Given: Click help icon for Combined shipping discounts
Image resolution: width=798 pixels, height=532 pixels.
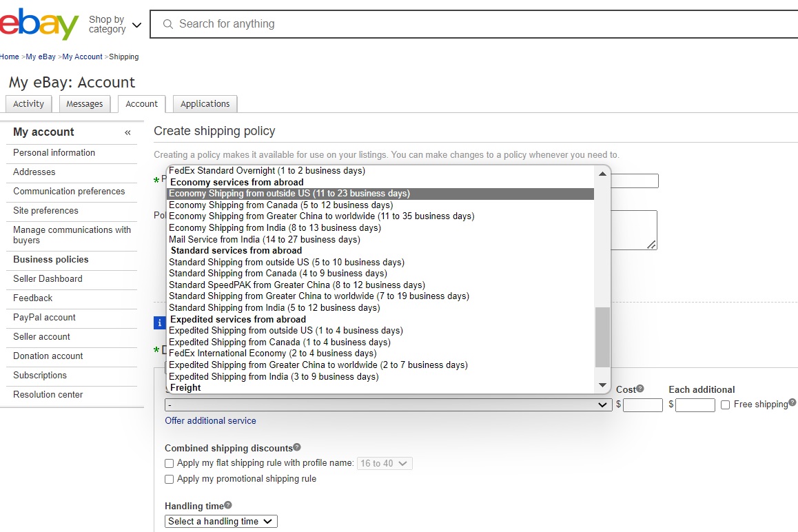Looking at the screenshot, I should (x=297, y=447).
